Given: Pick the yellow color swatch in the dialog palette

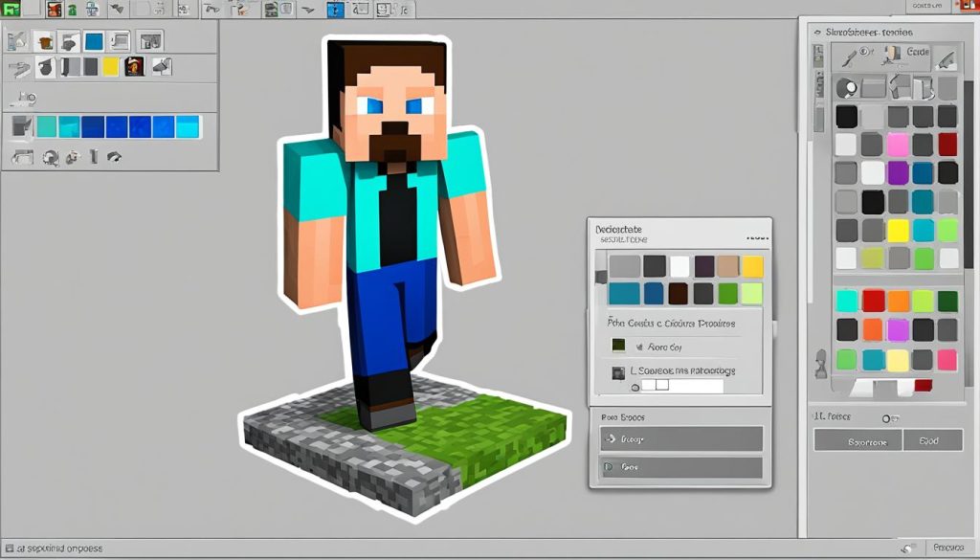Looking at the screenshot, I should click(753, 265).
